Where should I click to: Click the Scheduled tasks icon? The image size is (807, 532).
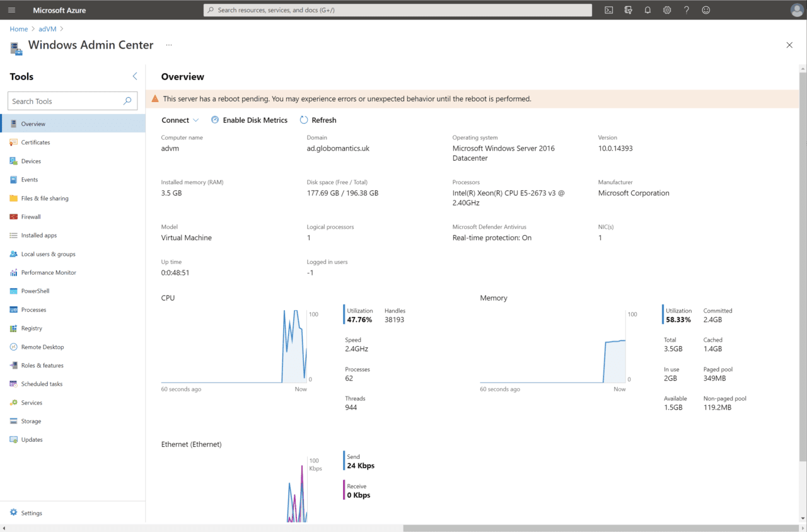coord(14,384)
